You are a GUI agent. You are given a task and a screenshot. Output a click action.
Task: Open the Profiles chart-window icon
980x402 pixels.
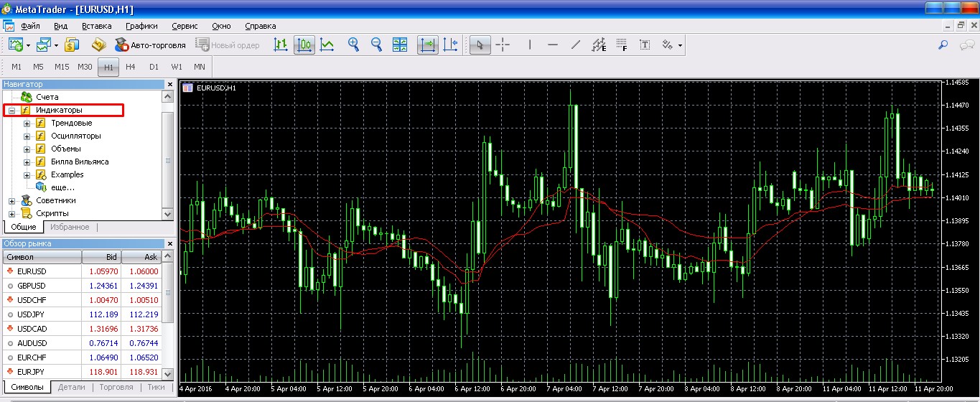click(44, 45)
